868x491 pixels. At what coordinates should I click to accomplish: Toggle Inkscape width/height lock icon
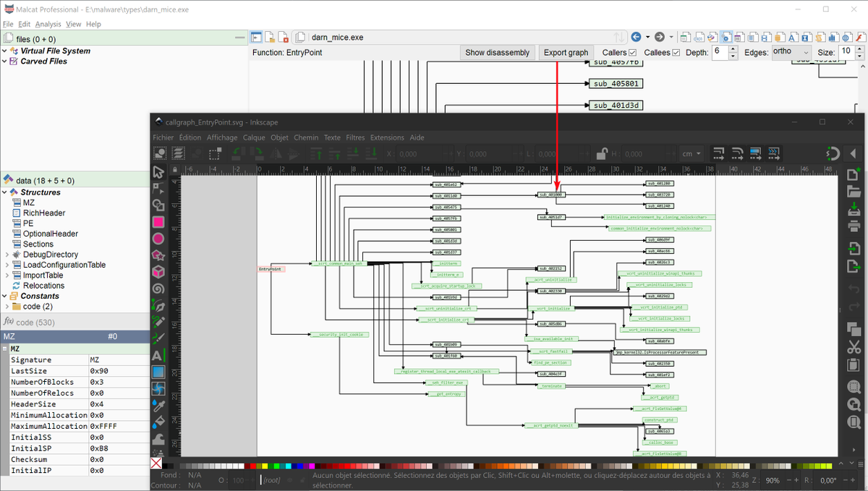[x=601, y=153]
